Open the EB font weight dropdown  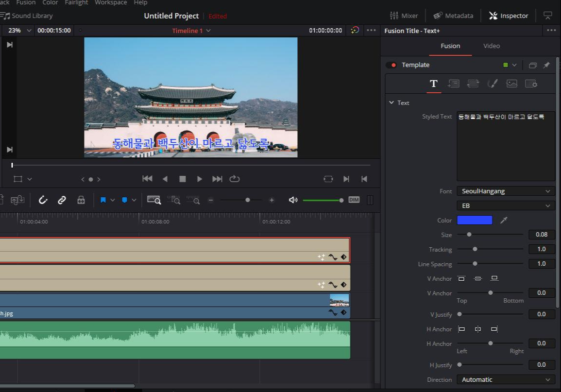(506, 205)
